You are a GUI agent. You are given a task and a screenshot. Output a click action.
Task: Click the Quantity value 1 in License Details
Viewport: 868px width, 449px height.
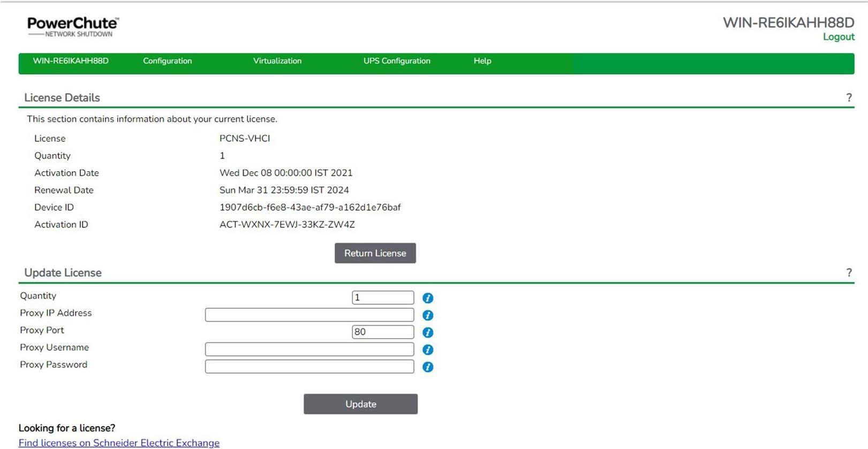222,156
